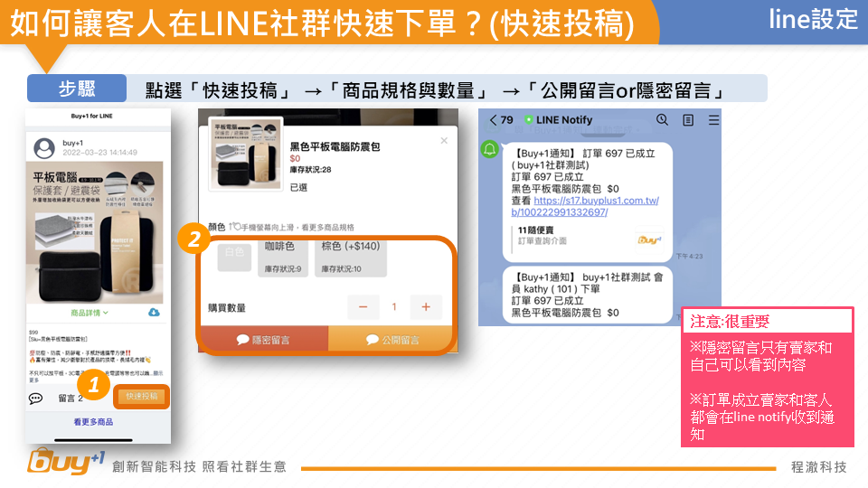Decrease purchase quantity with minus button
Viewport: 868px width, 488px height.
click(363, 307)
